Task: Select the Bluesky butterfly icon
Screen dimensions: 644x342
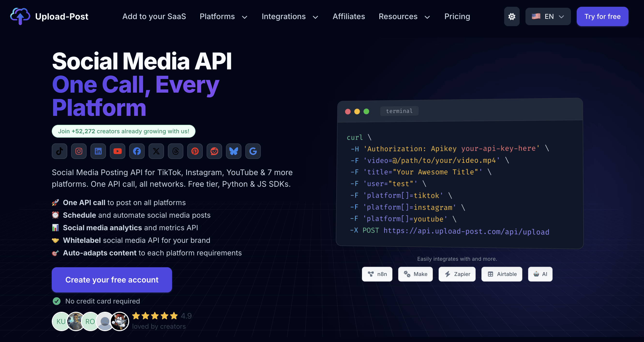Action: (x=233, y=151)
